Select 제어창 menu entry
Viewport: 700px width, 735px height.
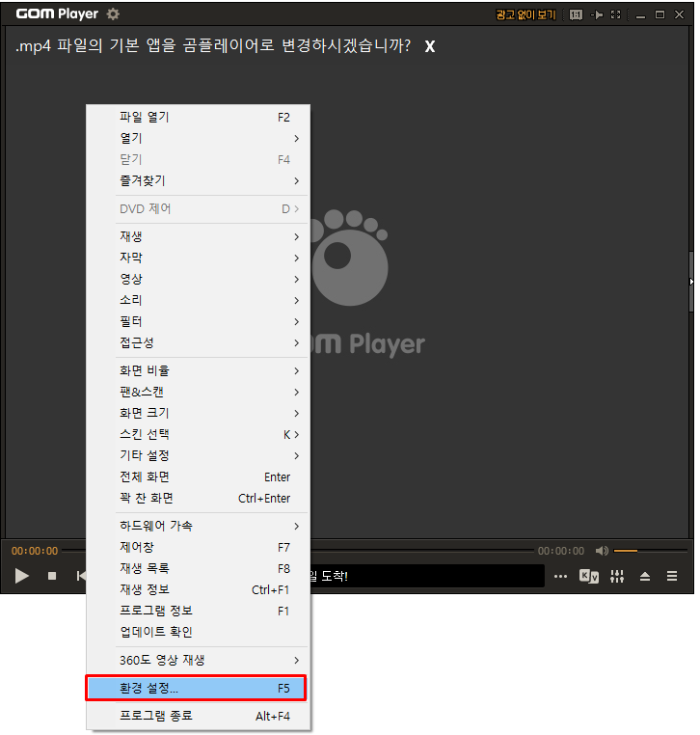(198, 548)
